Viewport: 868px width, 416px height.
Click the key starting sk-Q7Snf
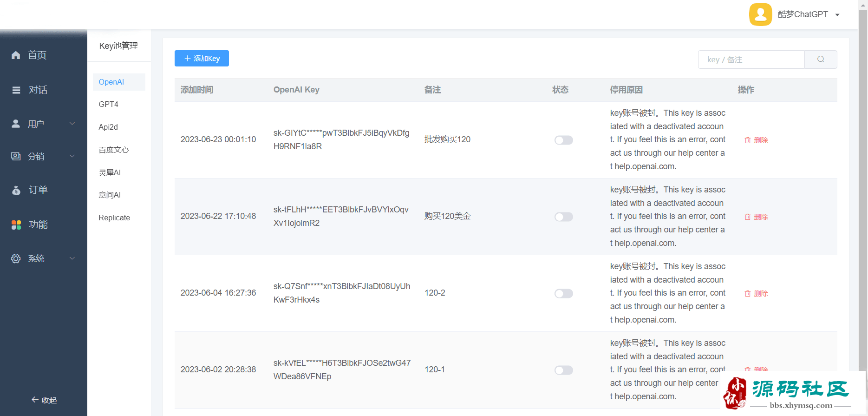pyautogui.click(x=342, y=293)
